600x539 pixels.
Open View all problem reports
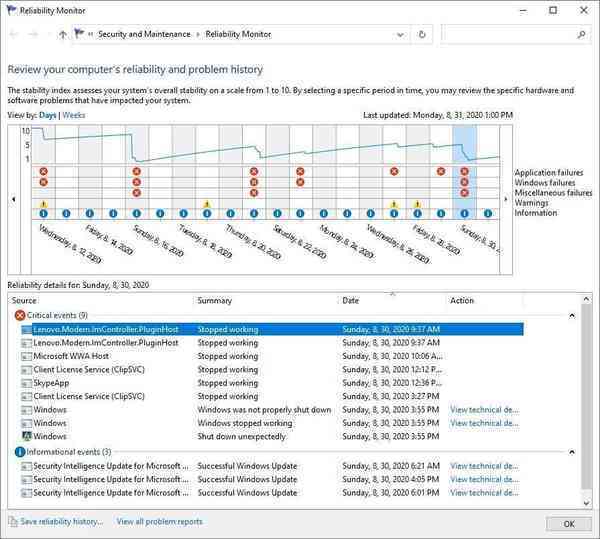(x=160, y=521)
